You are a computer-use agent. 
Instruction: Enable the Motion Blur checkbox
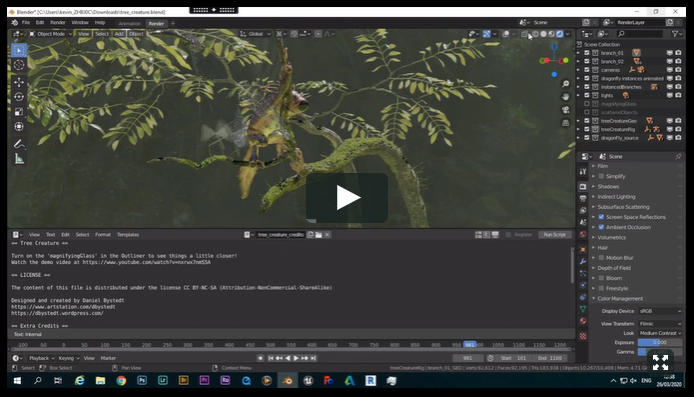tap(601, 258)
